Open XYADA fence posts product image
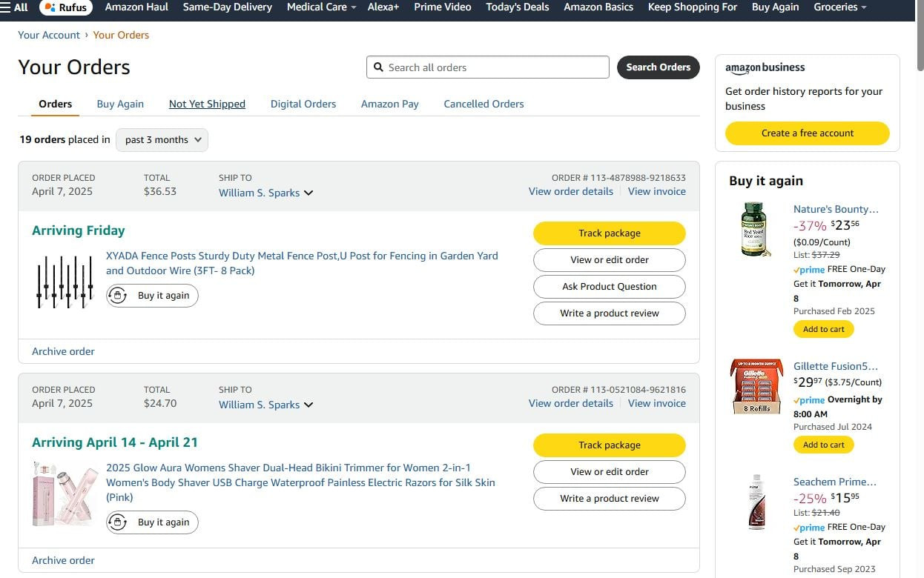Viewport: 924px width, 578px height. (65, 282)
